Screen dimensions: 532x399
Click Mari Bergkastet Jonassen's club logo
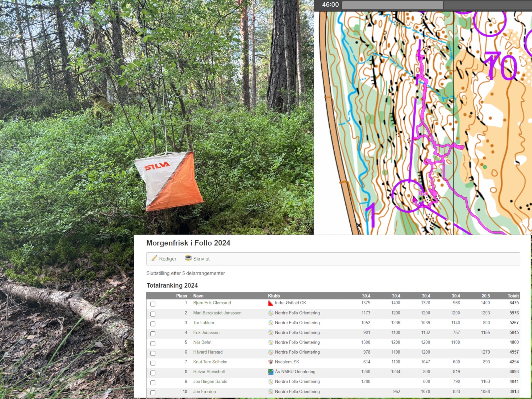(271, 313)
